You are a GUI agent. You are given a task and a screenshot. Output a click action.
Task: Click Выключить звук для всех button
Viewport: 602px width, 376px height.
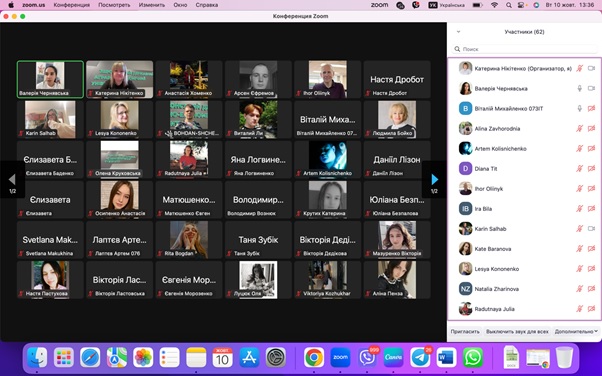point(517,331)
